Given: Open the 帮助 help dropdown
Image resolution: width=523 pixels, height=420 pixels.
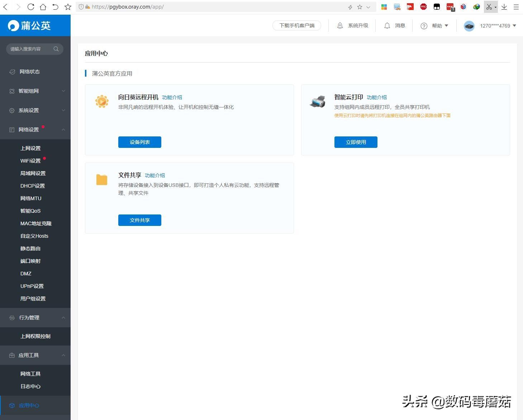Looking at the screenshot, I should coord(434,26).
